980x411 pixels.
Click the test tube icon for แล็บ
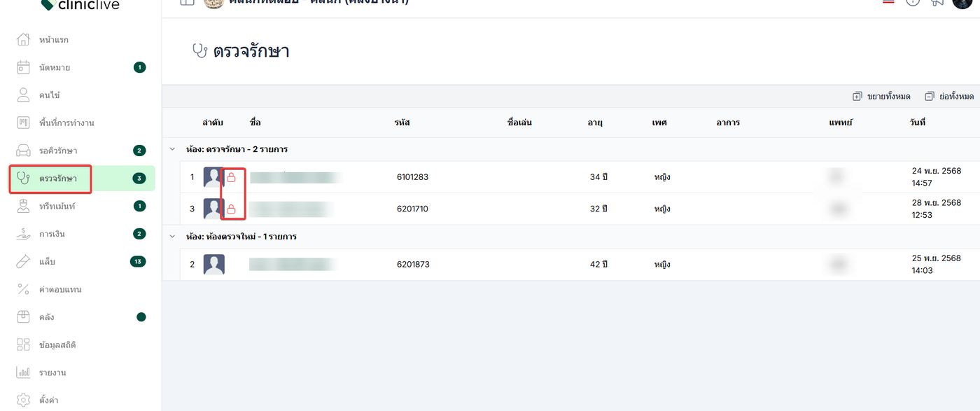pyautogui.click(x=23, y=262)
